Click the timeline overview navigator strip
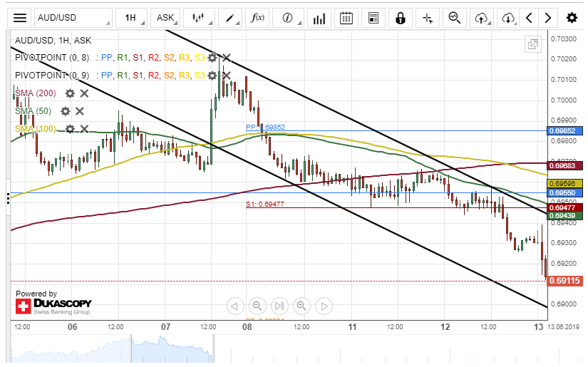 click(x=278, y=349)
